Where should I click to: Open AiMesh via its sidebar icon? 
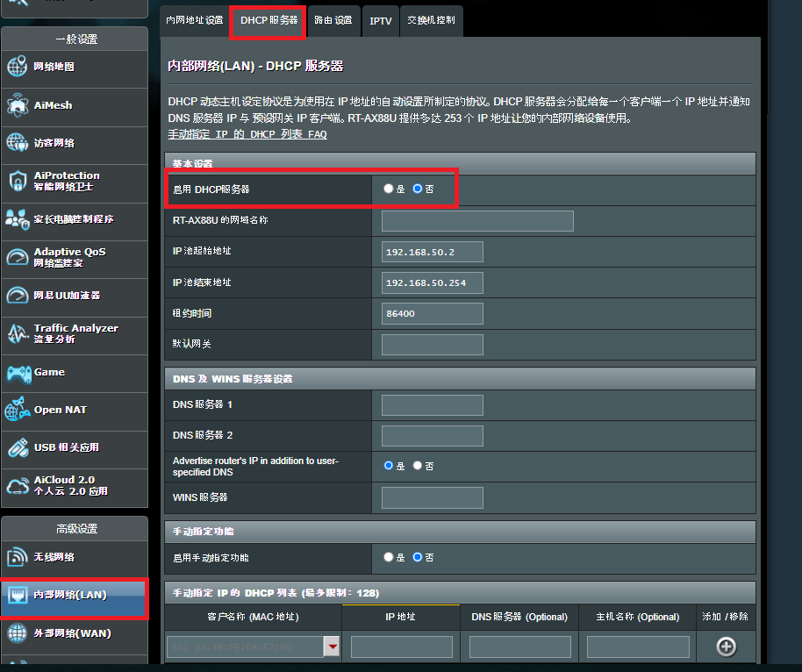[x=18, y=105]
